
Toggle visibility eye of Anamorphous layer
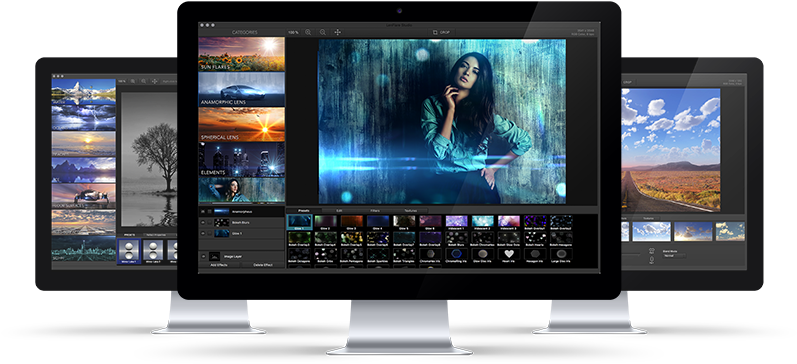point(203,211)
